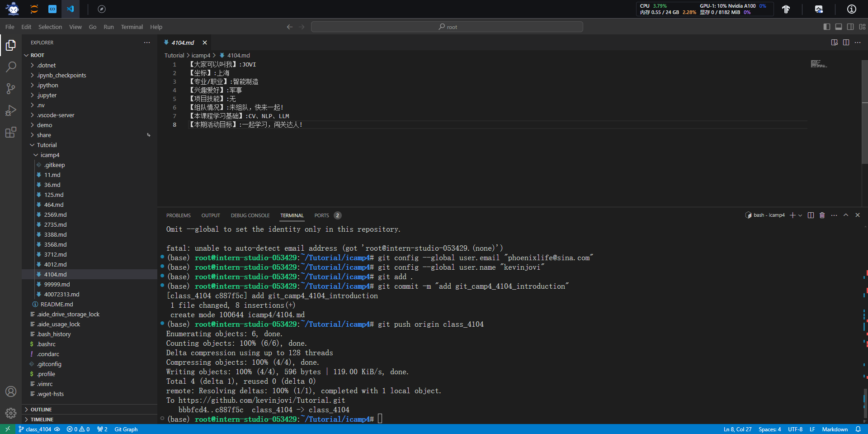Open the Search view in activity bar
Viewport: 868px width, 434px height.
[x=11, y=67]
